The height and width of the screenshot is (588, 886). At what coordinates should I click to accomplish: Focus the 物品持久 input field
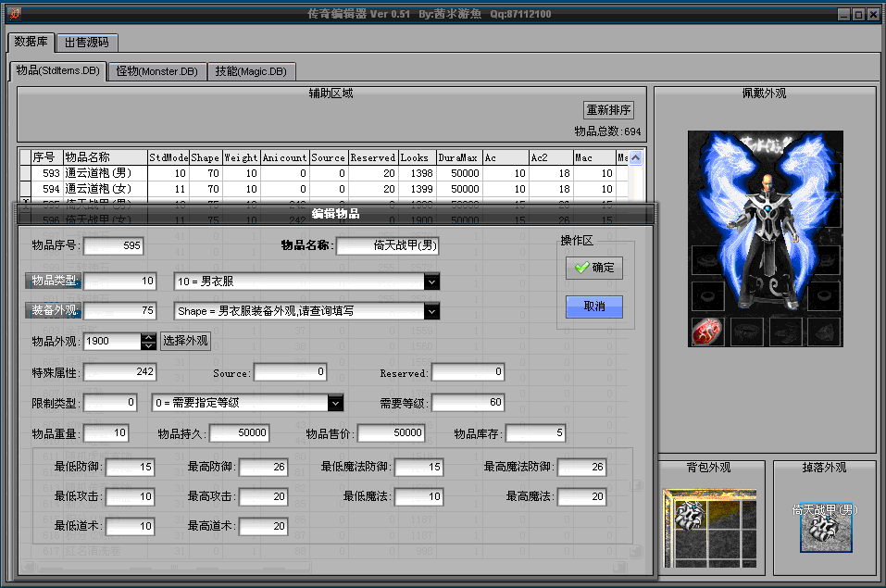(240, 432)
